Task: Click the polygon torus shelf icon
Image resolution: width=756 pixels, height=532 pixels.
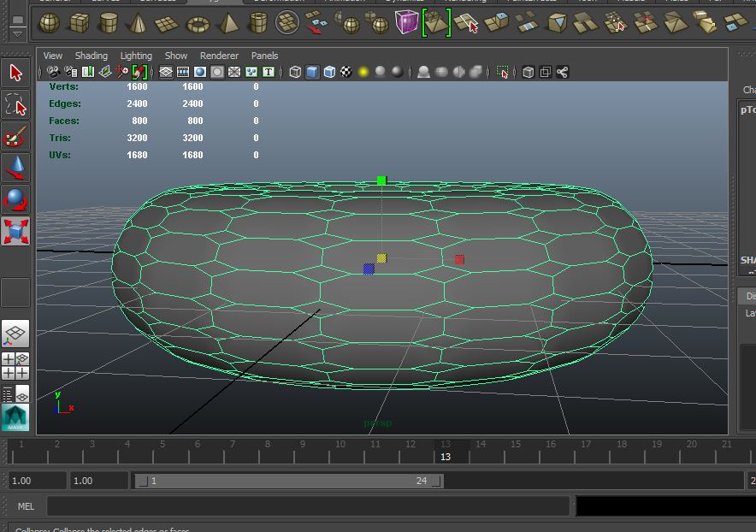Action: [x=198, y=23]
